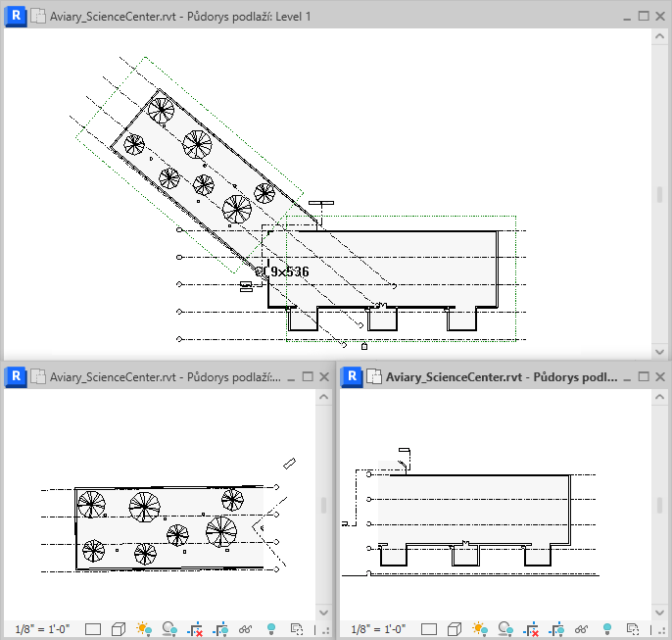Open Temporary View Properties in bottom-right view
The width and height of the screenshot is (672, 640).
pyautogui.click(x=633, y=629)
